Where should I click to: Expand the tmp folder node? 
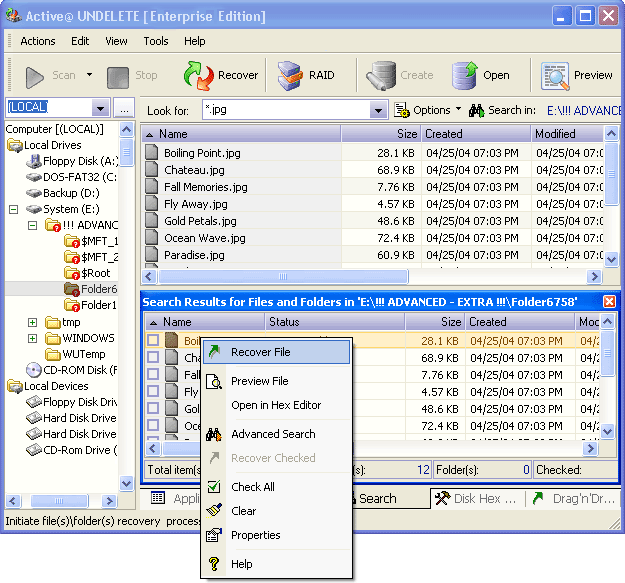coord(33,322)
